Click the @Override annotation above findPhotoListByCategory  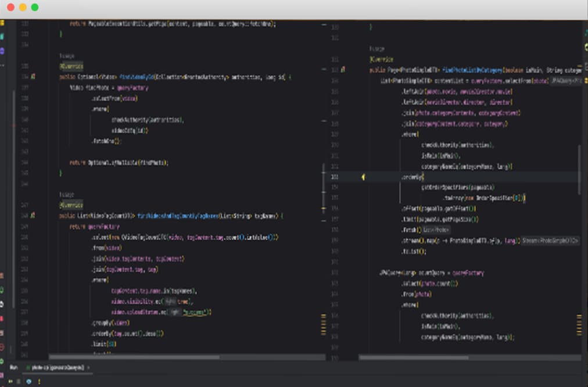coord(381,59)
